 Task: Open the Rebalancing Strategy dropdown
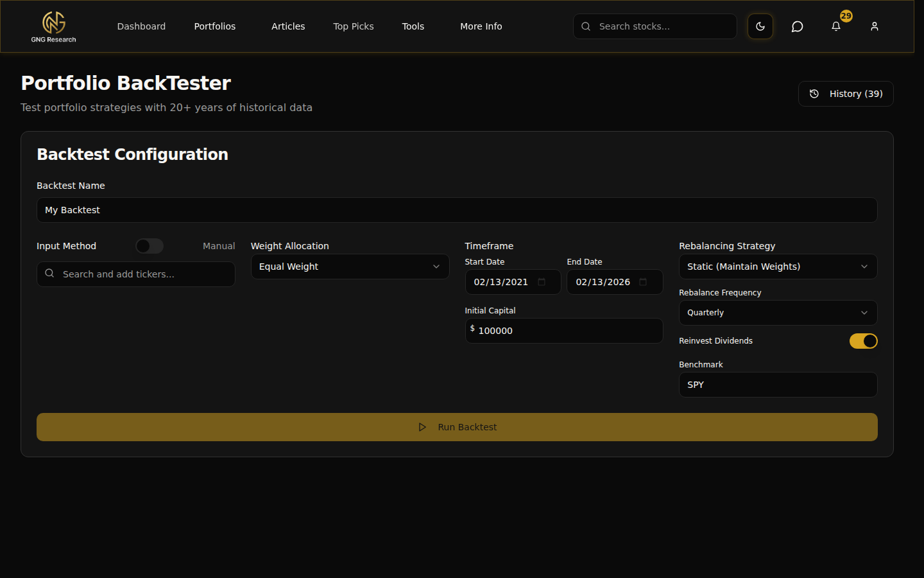point(778,267)
